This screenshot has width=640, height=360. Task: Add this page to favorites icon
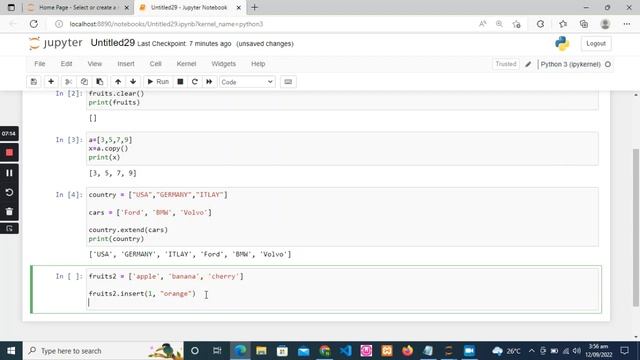click(517, 24)
